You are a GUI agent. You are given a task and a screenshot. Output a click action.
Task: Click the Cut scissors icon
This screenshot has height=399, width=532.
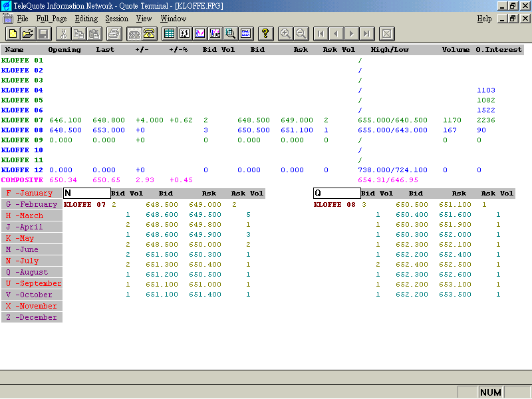tap(63, 34)
